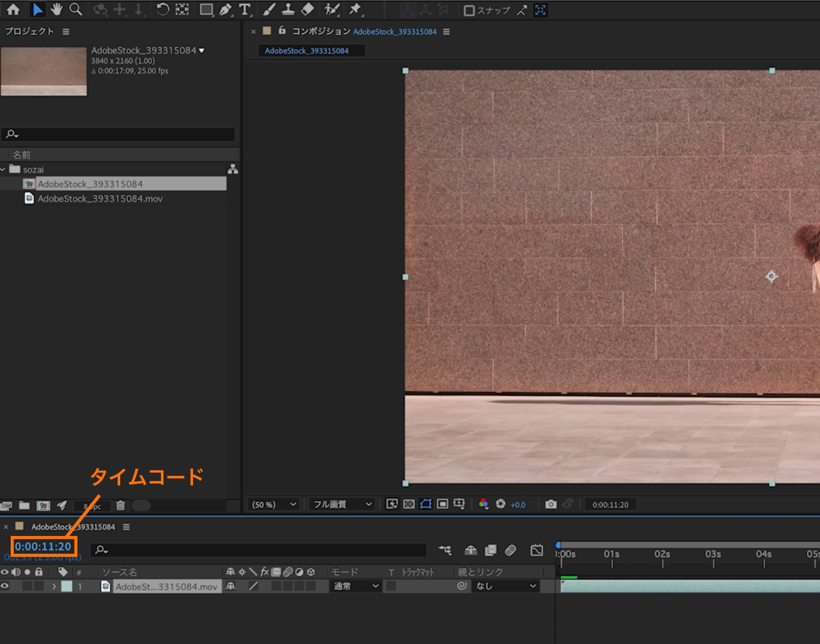Select the Puppet Pin tool
Viewport: 820px width, 644px height.
click(x=355, y=9)
